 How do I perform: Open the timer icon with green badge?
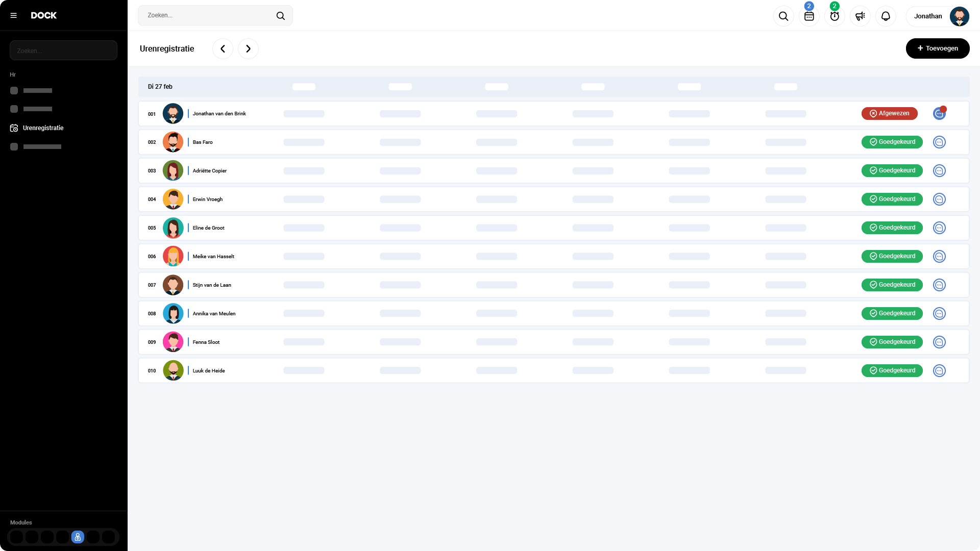(835, 16)
